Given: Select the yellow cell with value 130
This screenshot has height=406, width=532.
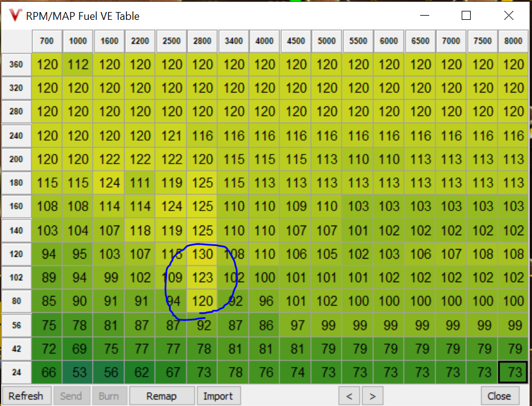Looking at the screenshot, I should click(203, 254).
